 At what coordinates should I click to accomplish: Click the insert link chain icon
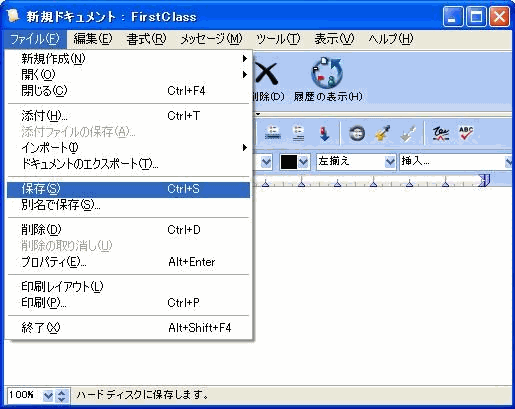tap(357, 134)
